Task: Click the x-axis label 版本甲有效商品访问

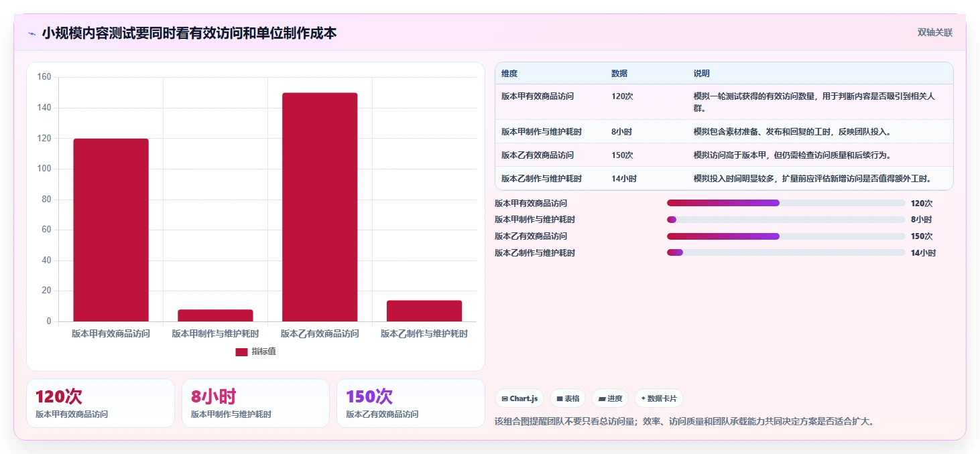Action: pyautogui.click(x=111, y=333)
